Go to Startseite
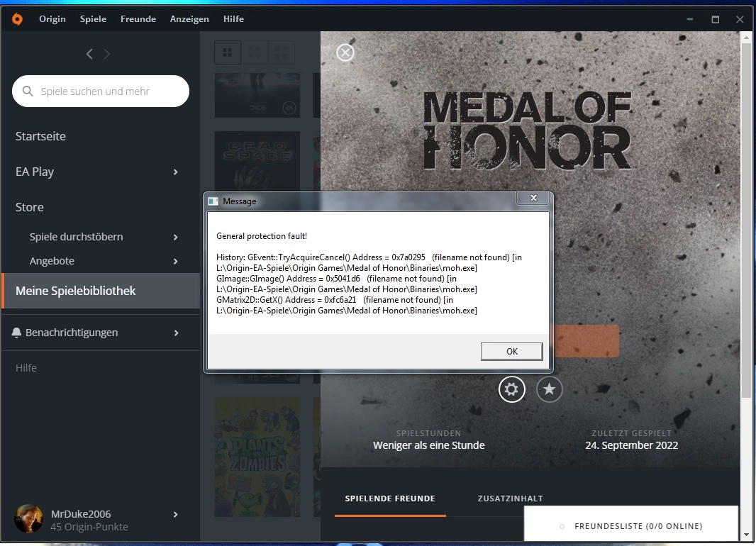This screenshot has height=546, width=756. 40,136
